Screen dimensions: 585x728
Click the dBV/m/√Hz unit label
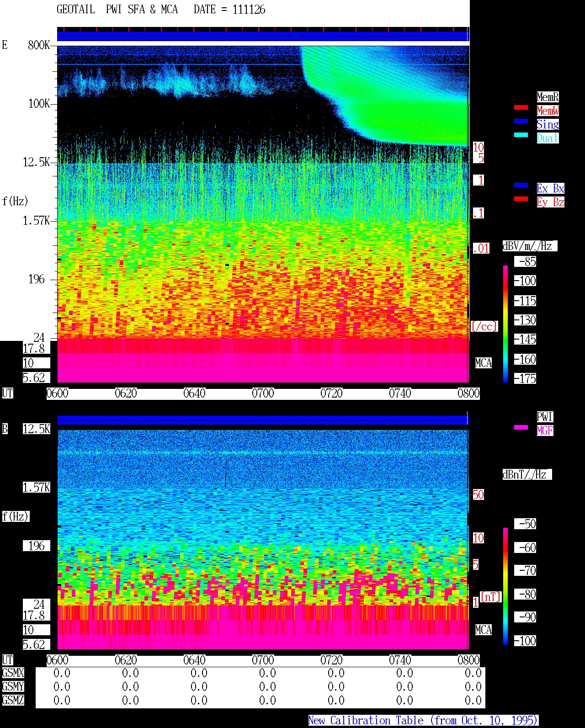point(530,246)
